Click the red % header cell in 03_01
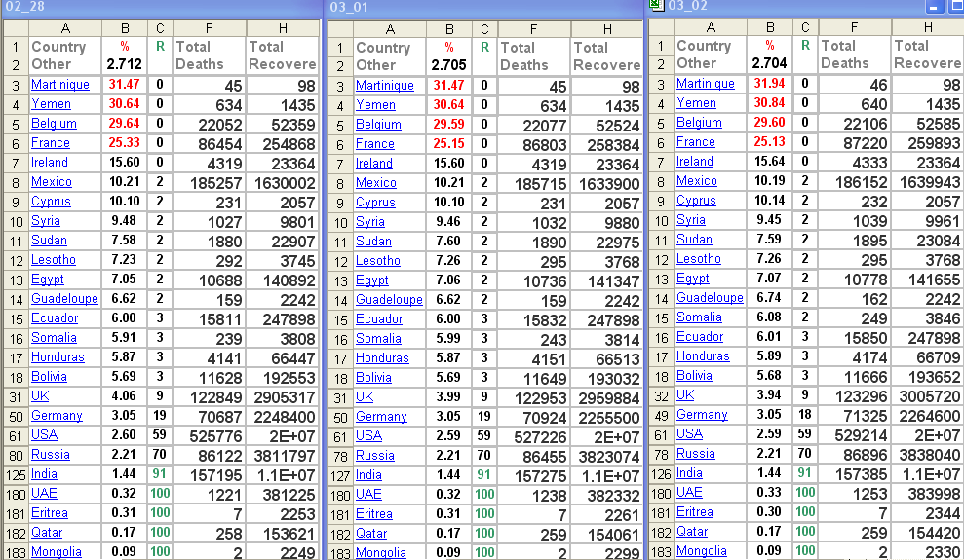 coord(448,48)
